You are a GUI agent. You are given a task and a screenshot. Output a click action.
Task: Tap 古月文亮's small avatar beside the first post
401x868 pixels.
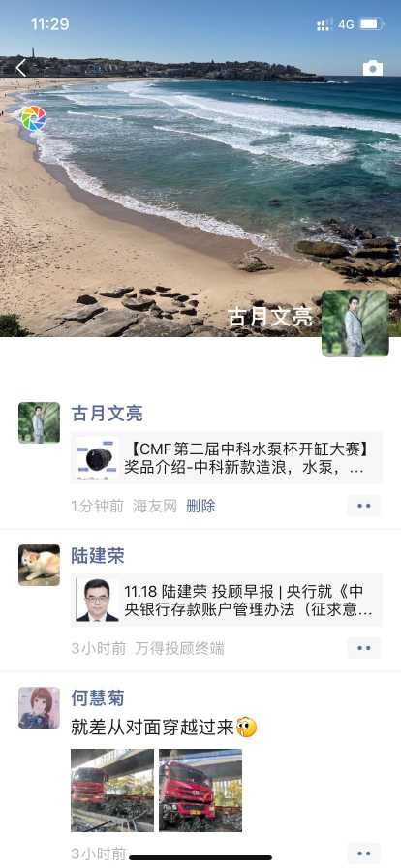(39, 422)
